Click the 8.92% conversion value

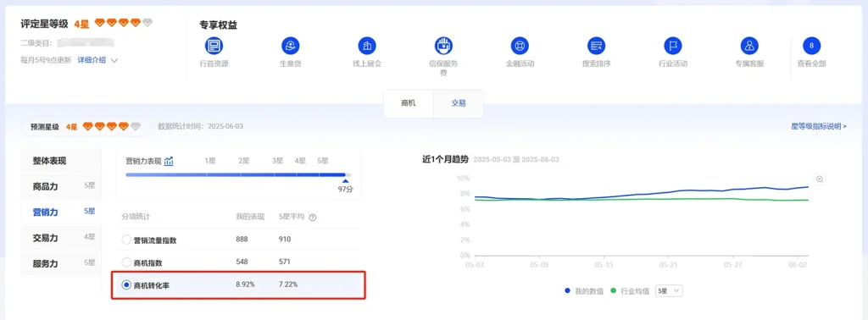(x=245, y=284)
